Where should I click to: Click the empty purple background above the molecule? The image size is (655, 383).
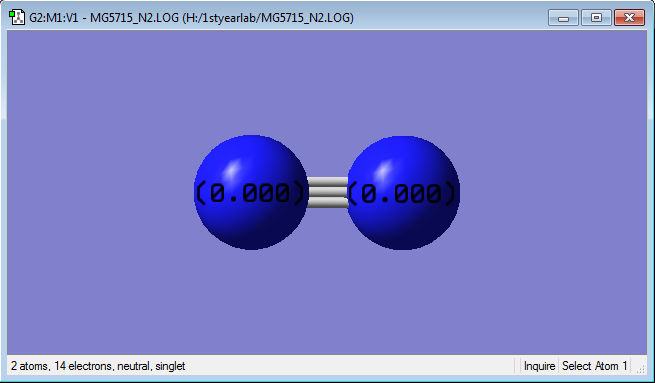click(327, 79)
